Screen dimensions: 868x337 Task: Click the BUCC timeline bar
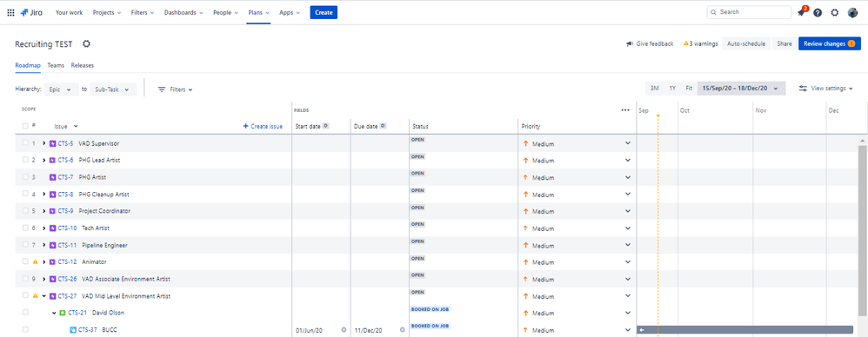point(744,330)
